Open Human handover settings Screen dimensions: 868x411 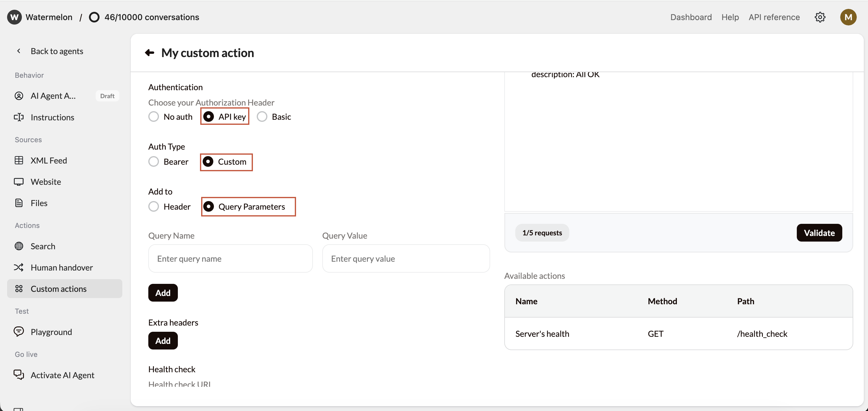62,267
